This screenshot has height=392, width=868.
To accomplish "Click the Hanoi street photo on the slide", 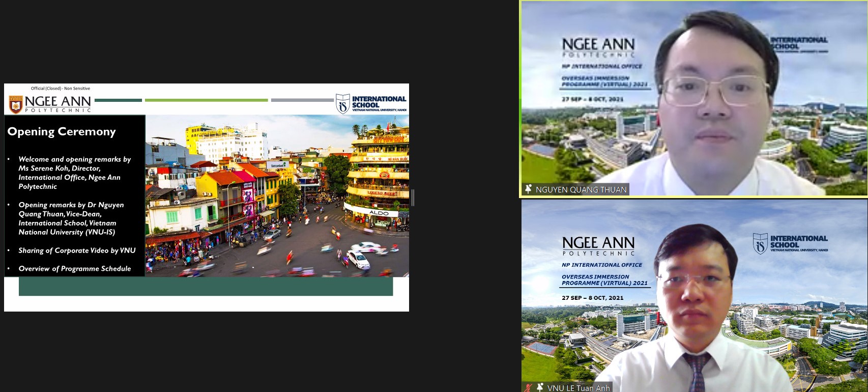I will coord(277,196).
